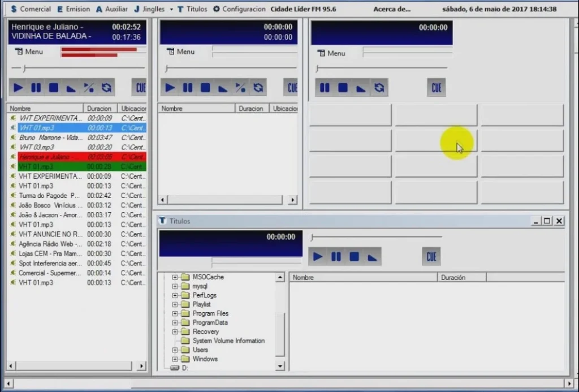Select Bruno Marrone track in playlist
This screenshot has height=392, width=579.
coord(77,137)
